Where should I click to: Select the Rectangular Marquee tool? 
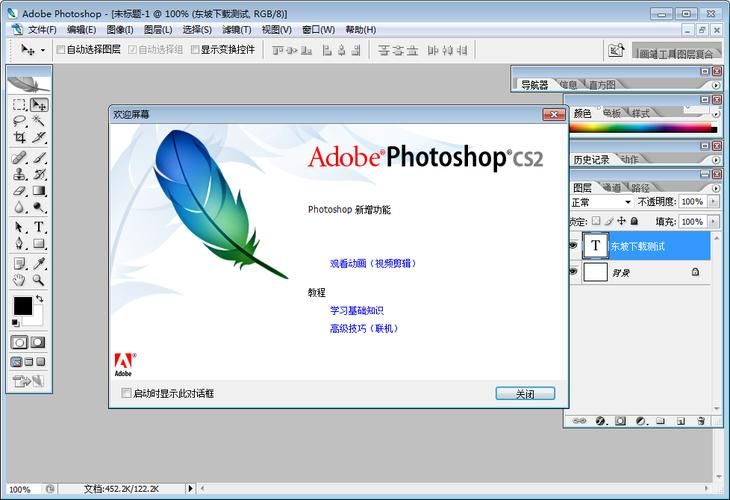[19, 105]
